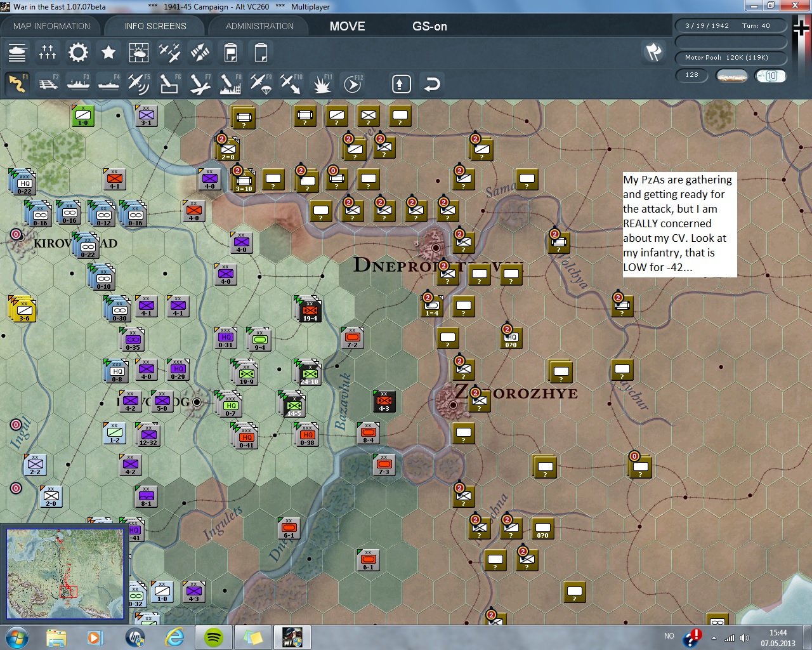This screenshot has height=650, width=812.
Task: Choose the F9 Air Transport parachute icon
Action: [x=261, y=83]
